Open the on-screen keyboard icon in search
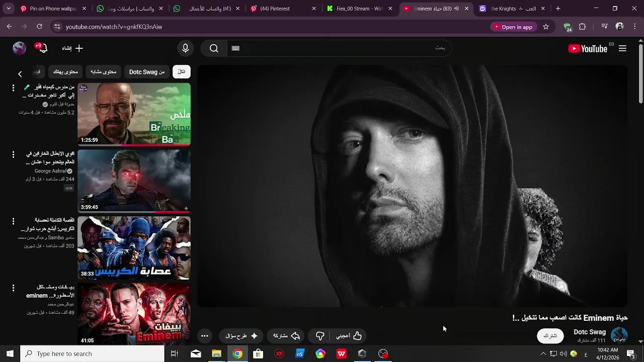Viewport: 644px width, 362px height. 235,48
